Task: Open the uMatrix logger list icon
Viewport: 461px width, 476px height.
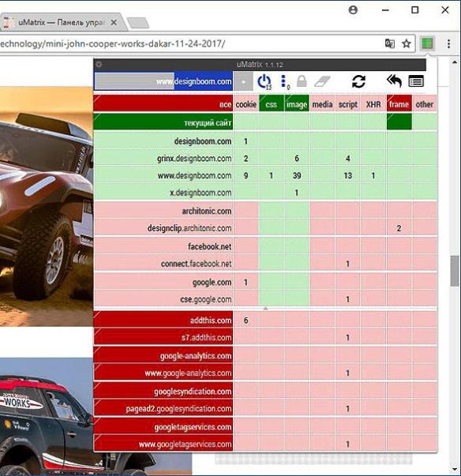Action: tap(416, 81)
